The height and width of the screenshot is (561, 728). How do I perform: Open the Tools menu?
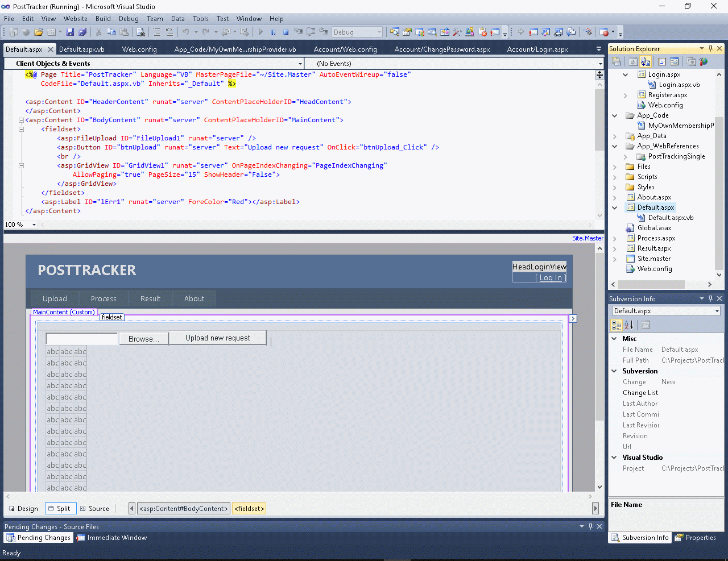201,19
